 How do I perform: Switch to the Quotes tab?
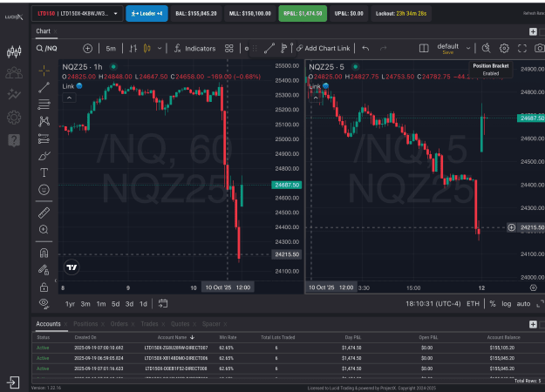pyautogui.click(x=180, y=324)
